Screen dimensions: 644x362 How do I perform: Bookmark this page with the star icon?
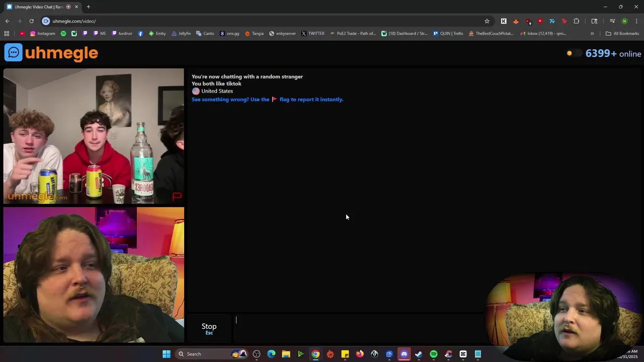(x=487, y=21)
